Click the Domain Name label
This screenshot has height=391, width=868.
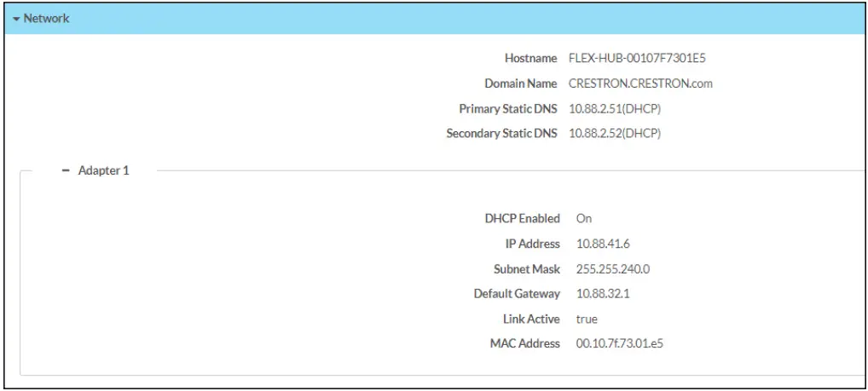(520, 83)
